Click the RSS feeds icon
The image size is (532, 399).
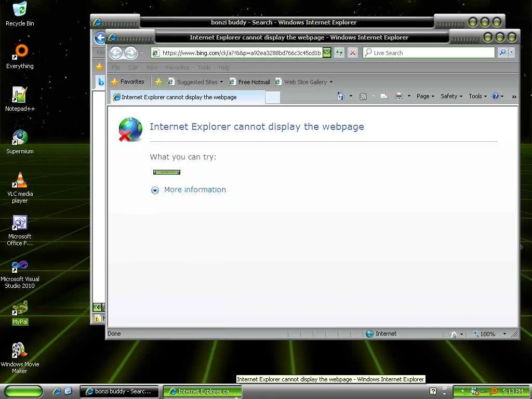point(363,97)
